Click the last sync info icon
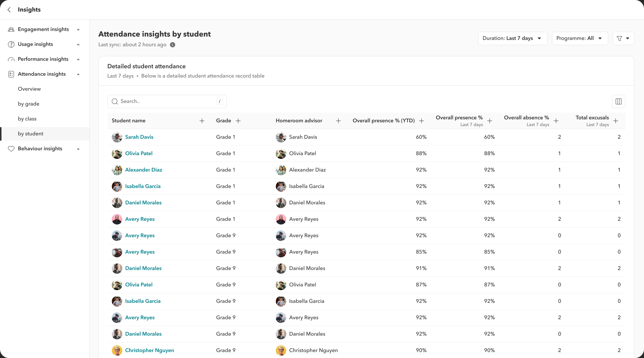The height and width of the screenshot is (358, 644). coord(172,45)
